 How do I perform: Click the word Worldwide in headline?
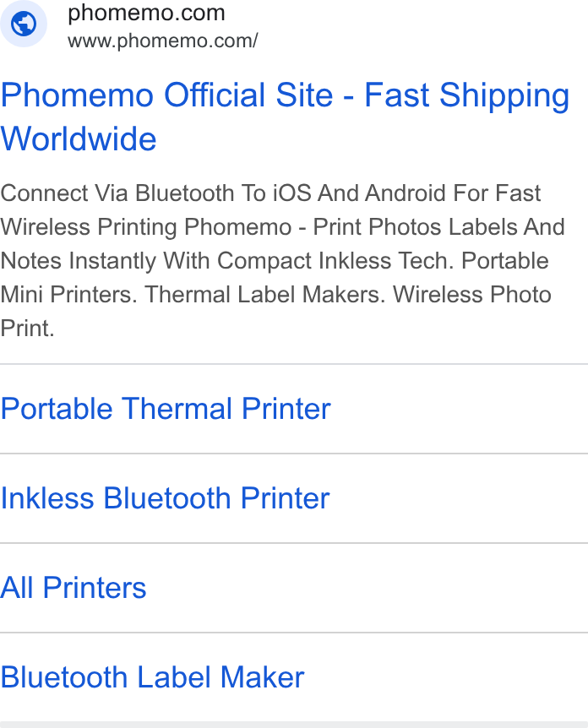(x=79, y=139)
